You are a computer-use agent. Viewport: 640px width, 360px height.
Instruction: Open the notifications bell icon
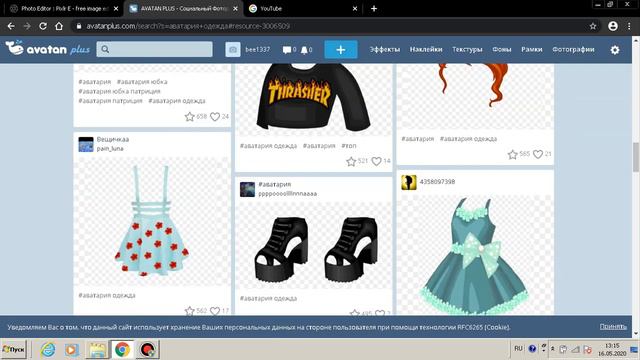pos(304,50)
